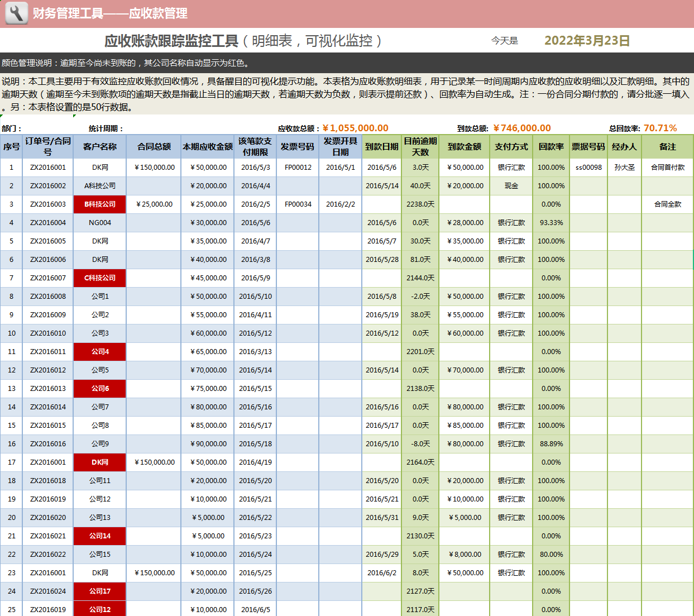Select the contract total ¥150,000.00 in row 1
This screenshot has height=616, width=694.
pyautogui.click(x=154, y=167)
